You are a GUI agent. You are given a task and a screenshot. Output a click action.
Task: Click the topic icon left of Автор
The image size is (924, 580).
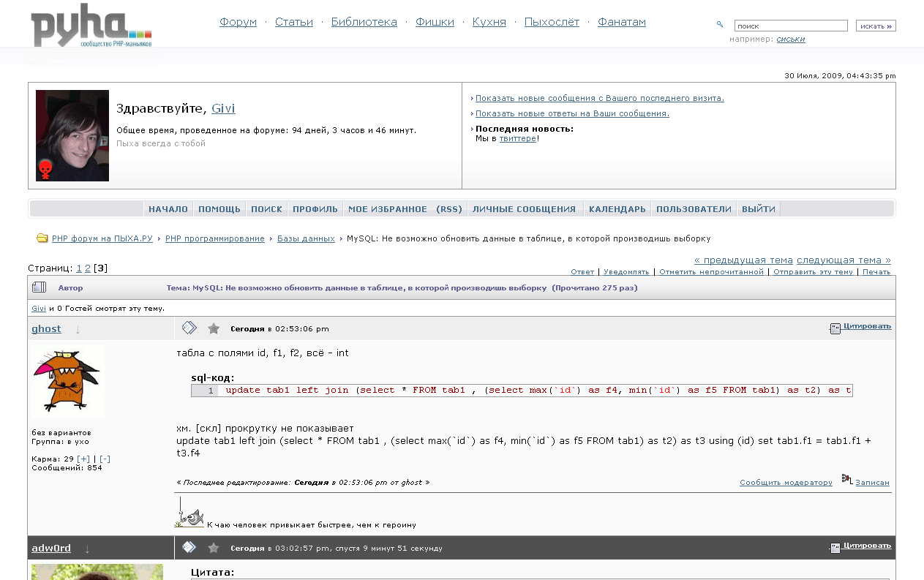(x=39, y=287)
